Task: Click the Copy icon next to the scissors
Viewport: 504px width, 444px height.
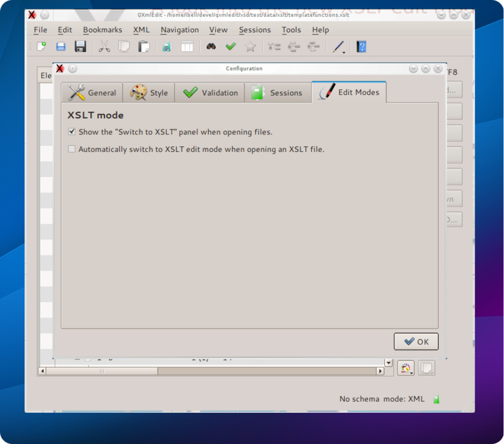Action: (124, 46)
